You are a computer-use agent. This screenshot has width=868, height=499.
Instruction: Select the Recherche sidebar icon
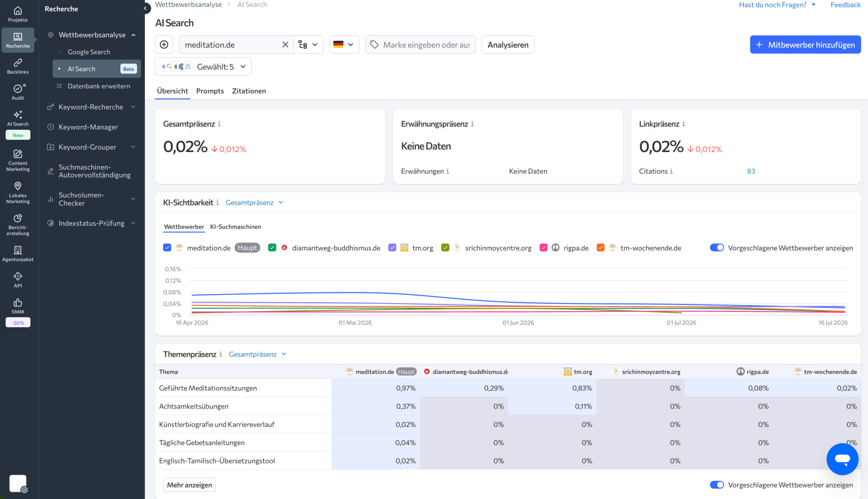coord(18,40)
